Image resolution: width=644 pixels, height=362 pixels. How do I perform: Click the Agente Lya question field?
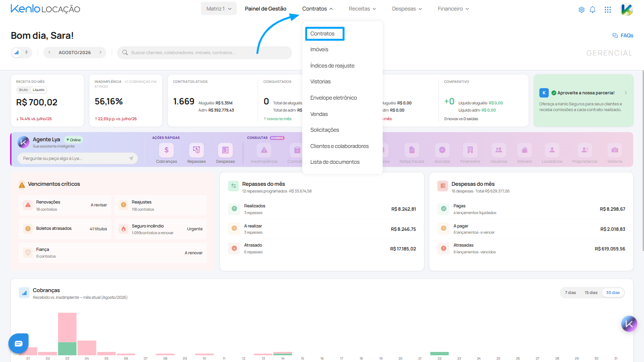pos(78,158)
